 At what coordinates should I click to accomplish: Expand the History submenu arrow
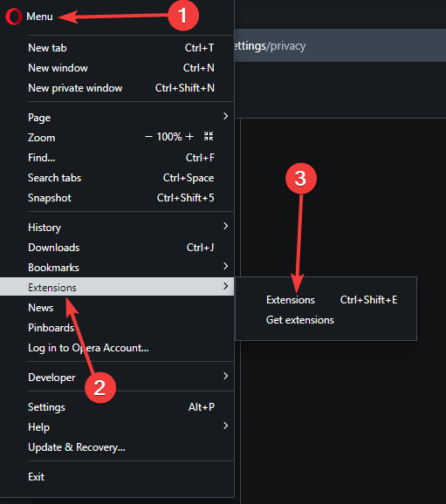coord(225,226)
